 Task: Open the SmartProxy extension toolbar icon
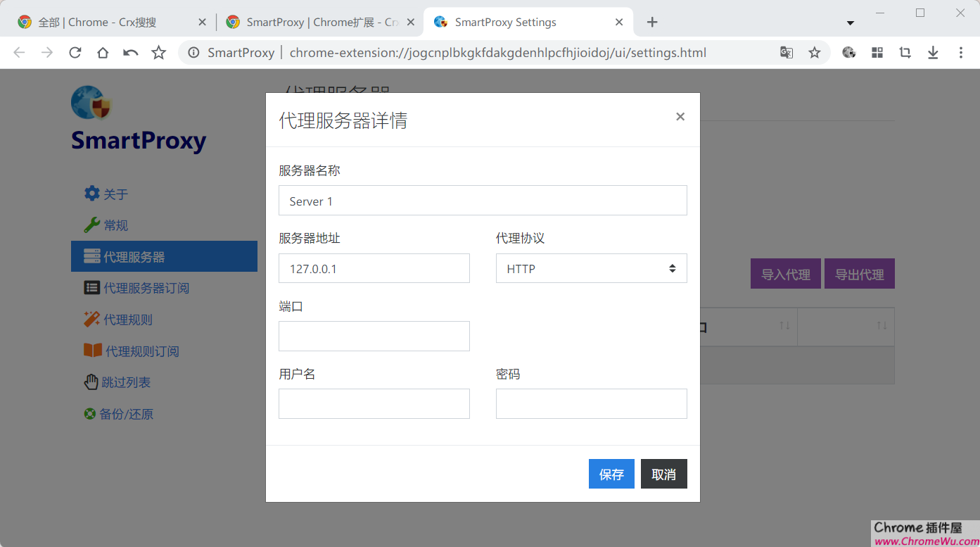coord(849,53)
